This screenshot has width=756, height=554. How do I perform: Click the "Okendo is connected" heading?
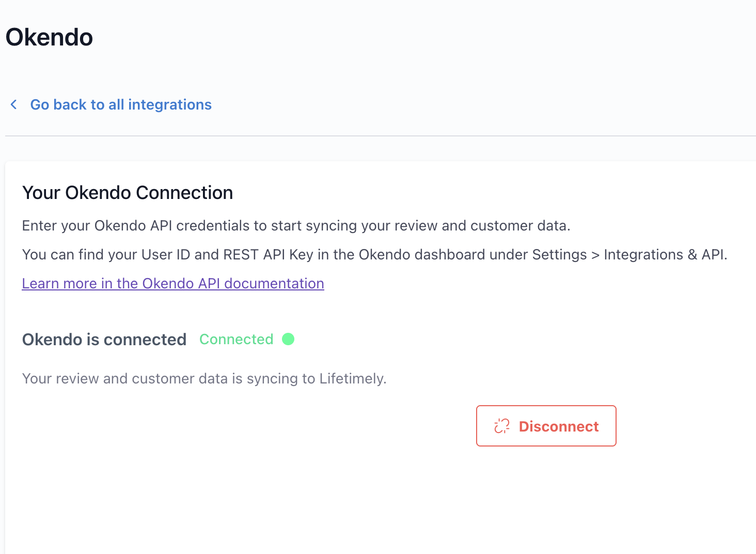[104, 340]
